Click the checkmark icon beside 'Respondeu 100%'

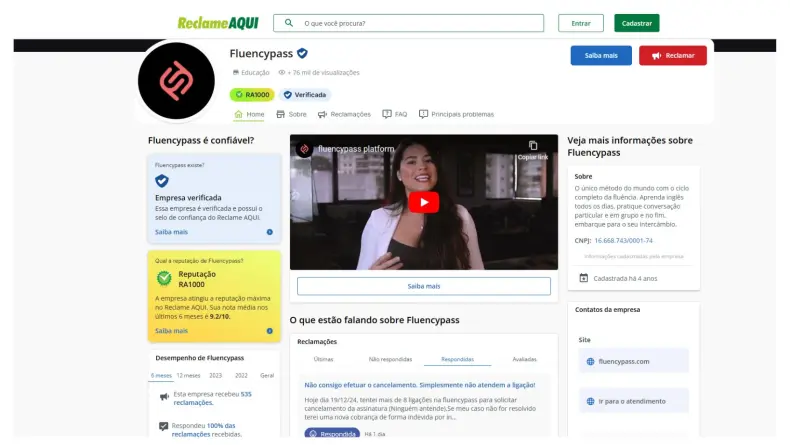[163, 426]
